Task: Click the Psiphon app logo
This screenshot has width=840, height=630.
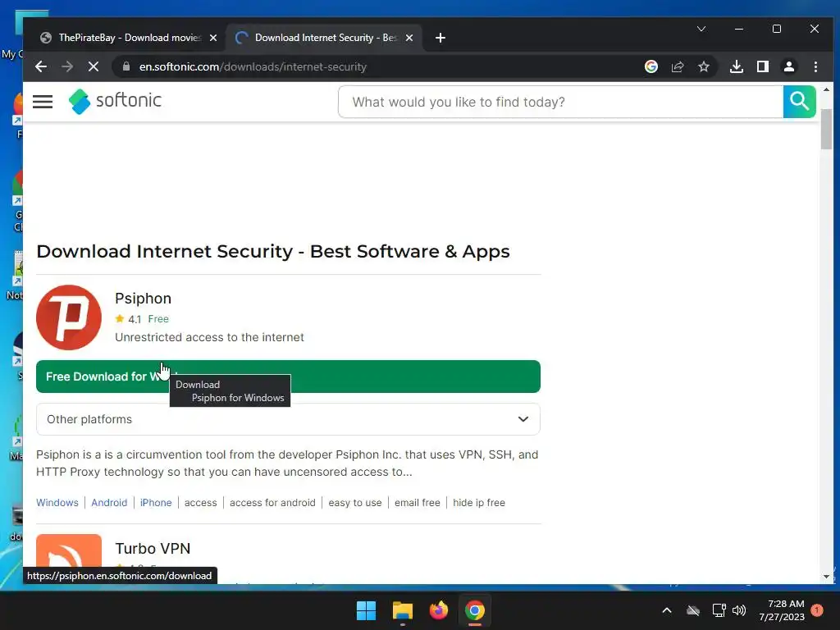Action: pos(69,317)
